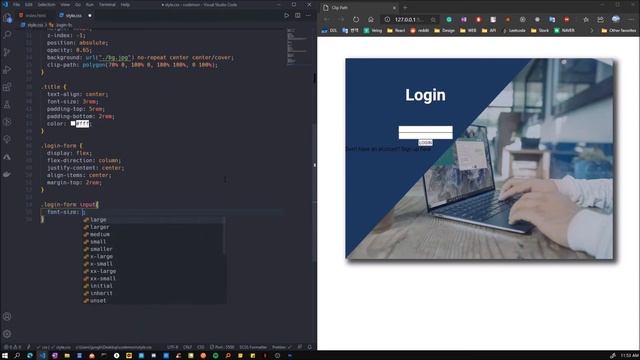Switch to VS Code on the taskbar
640x360 pixels.
click(42, 356)
